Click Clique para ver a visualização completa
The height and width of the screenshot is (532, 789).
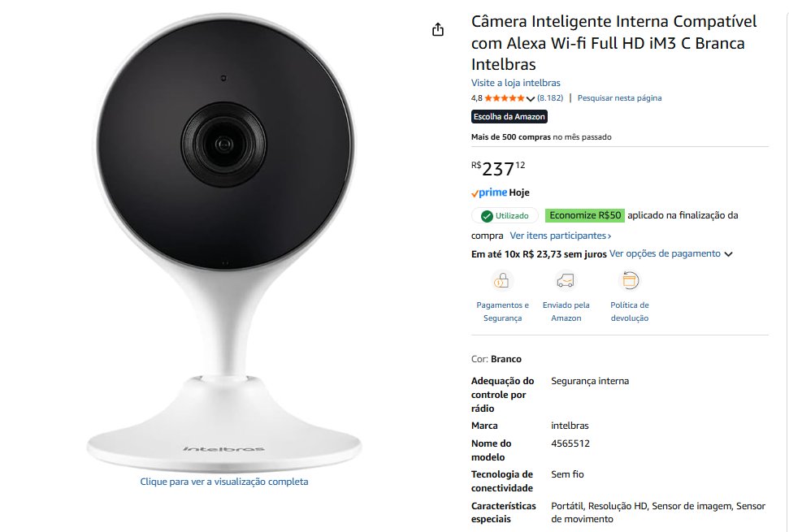(224, 482)
